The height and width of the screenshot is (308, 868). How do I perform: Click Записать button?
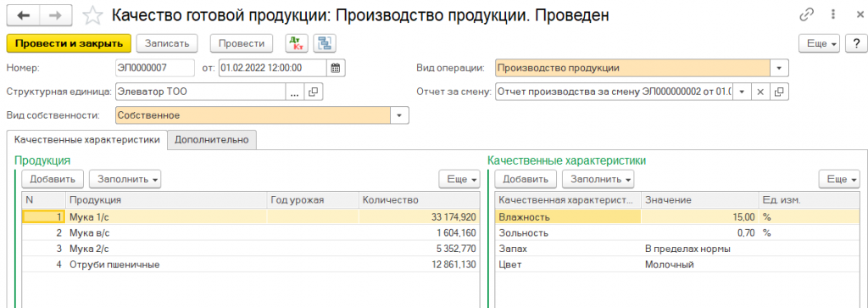(x=167, y=43)
